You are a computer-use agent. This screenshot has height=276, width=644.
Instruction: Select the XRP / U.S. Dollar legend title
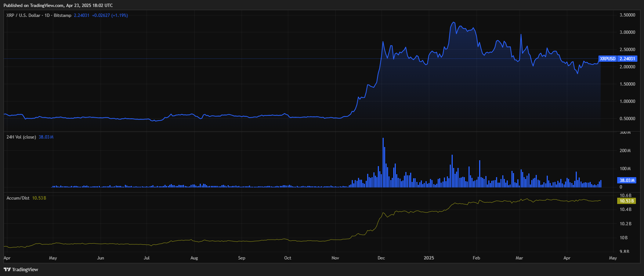tap(39, 15)
